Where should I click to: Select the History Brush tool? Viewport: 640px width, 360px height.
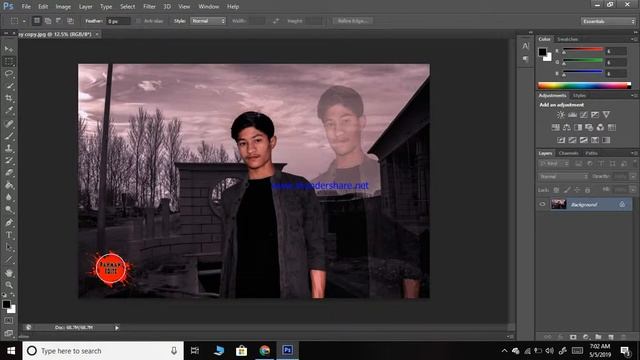[x=9, y=160]
